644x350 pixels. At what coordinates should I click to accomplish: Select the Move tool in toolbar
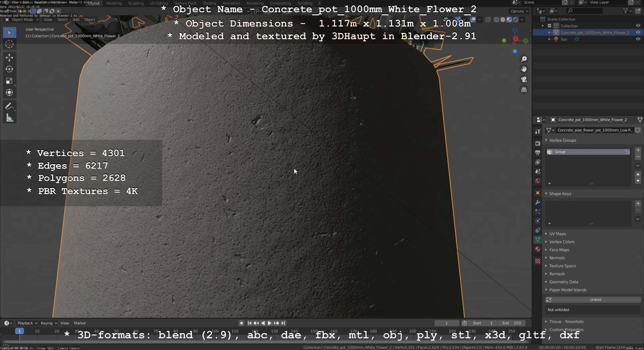click(9, 57)
